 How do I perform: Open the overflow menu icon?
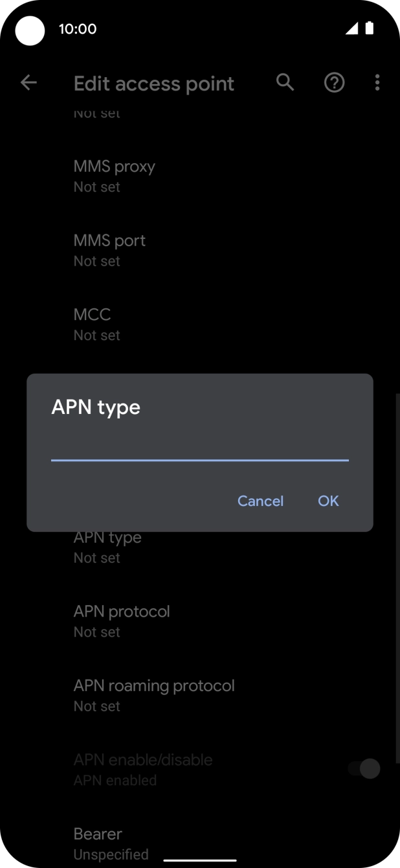click(x=377, y=82)
